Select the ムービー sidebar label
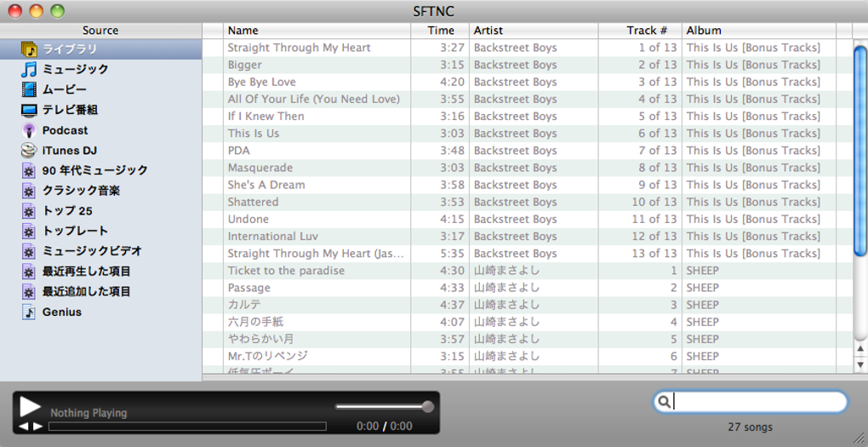Screen dimensions: 868x447 (64, 89)
